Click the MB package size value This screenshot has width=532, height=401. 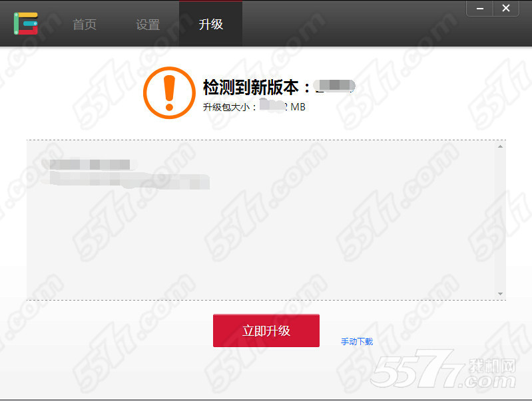[282, 106]
